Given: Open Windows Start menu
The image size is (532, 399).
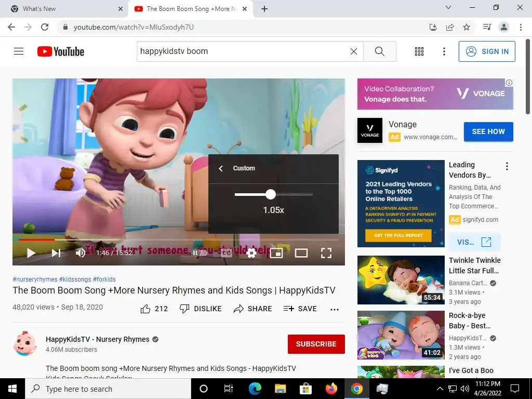Looking at the screenshot, I should (12, 389).
